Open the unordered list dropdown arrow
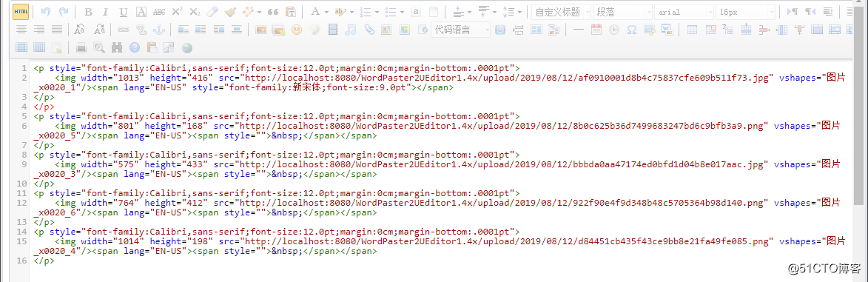 (403, 12)
